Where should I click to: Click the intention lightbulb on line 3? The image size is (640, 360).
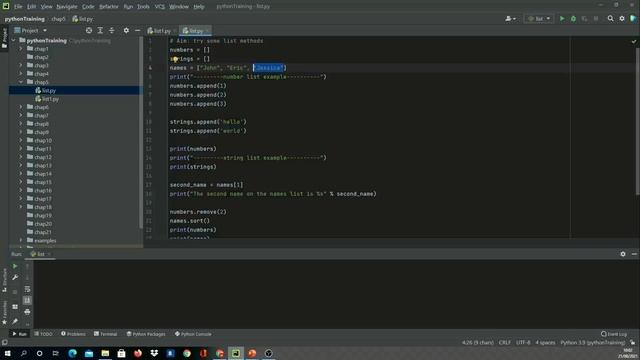coord(175,60)
